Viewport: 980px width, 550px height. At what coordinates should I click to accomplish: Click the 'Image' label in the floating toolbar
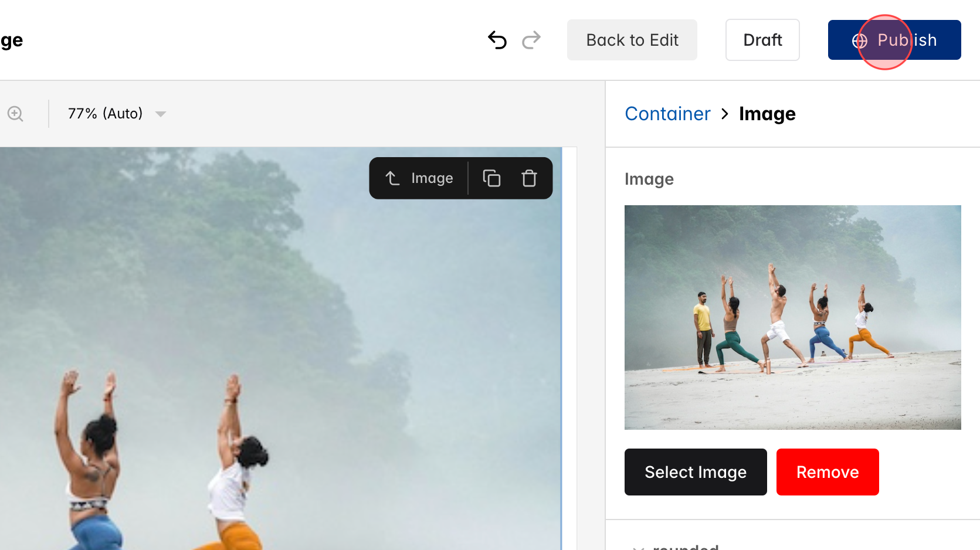point(432,178)
